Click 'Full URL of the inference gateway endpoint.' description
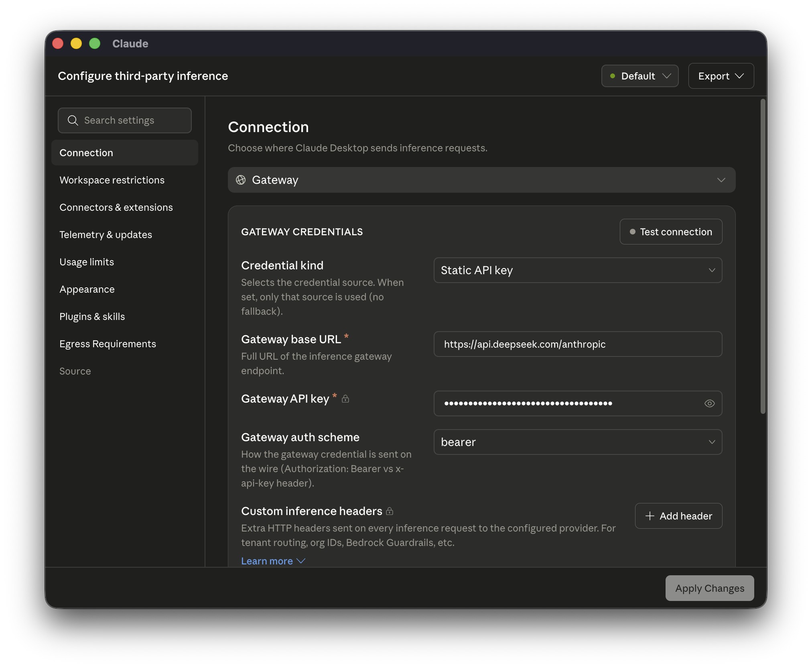 point(316,363)
